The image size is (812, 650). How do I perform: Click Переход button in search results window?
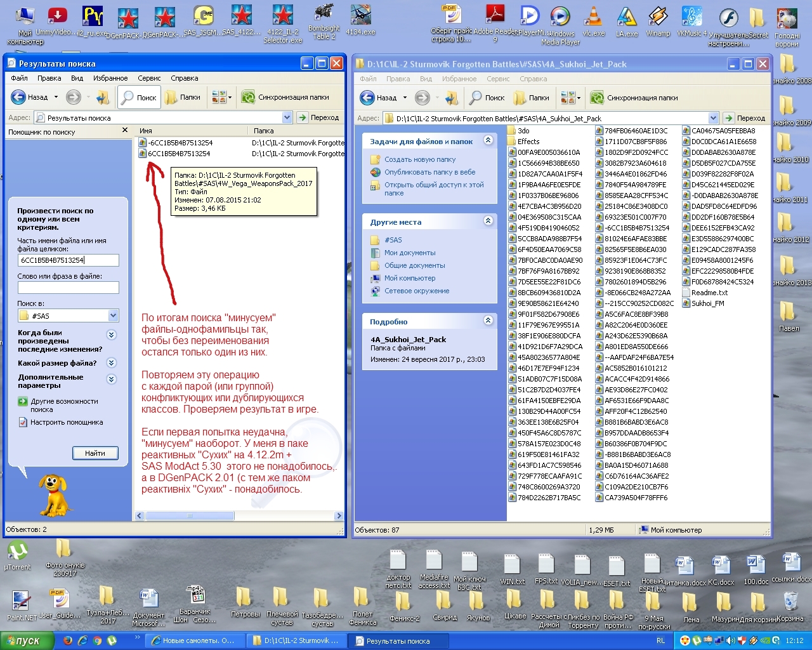(x=320, y=117)
